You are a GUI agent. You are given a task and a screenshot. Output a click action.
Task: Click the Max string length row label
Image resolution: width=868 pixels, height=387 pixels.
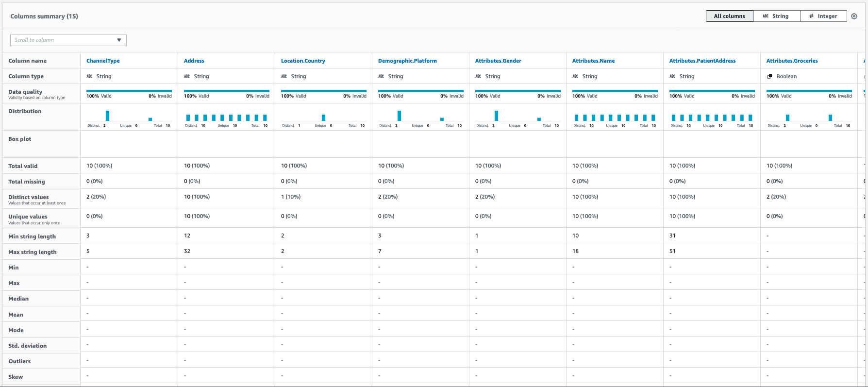tap(33, 252)
